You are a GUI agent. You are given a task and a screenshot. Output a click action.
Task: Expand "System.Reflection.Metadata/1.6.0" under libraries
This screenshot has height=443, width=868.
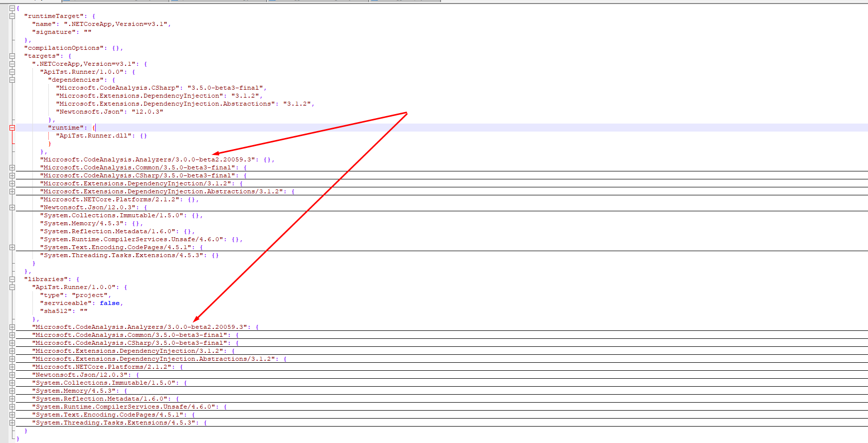(x=12, y=399)
